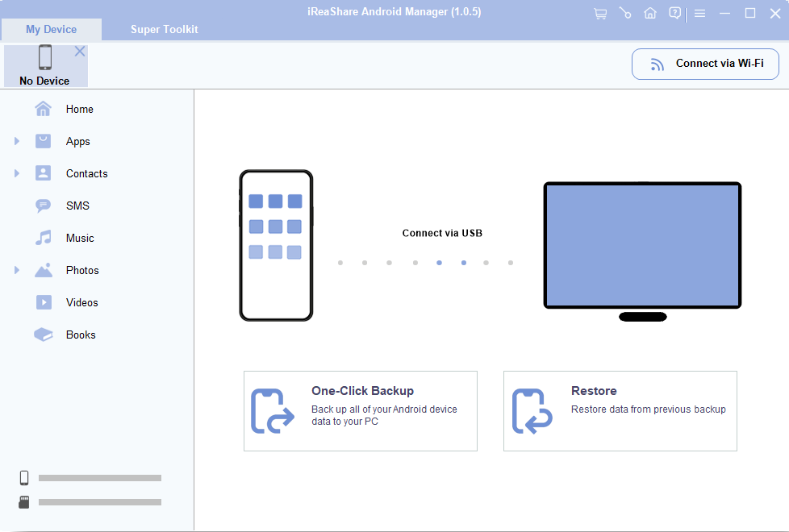Viewport: 789px width, 532px height.
Task: Open the hamburger menu icon
Action: click(700, 14)
